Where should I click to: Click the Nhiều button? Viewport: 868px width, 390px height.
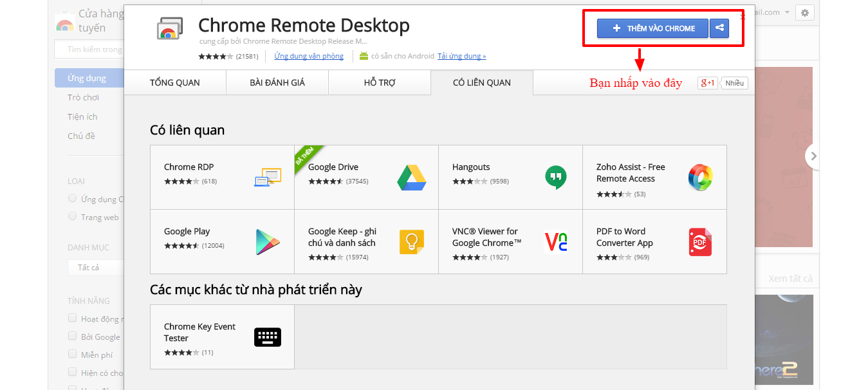(x=734, y=83)
